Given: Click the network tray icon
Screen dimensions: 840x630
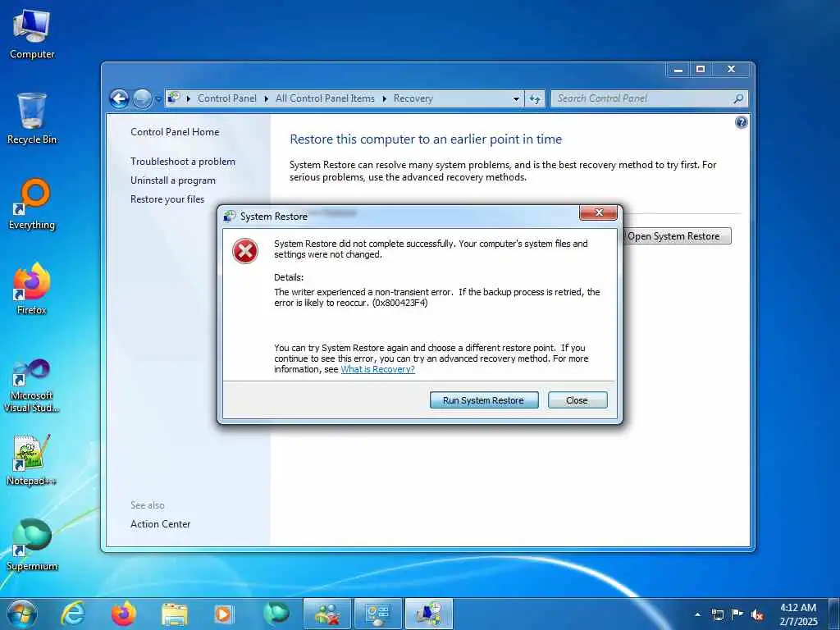Looking at the screenshot, I should 717,614.
